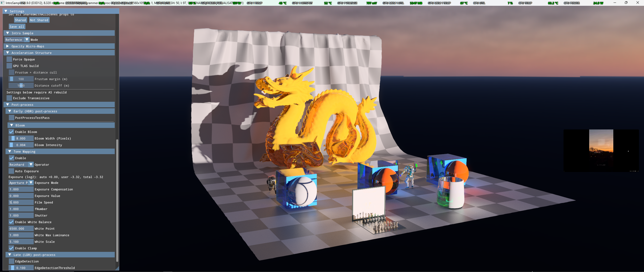Click the White Point field
Screen dimensions: 644x272
[x=21, y=228]
